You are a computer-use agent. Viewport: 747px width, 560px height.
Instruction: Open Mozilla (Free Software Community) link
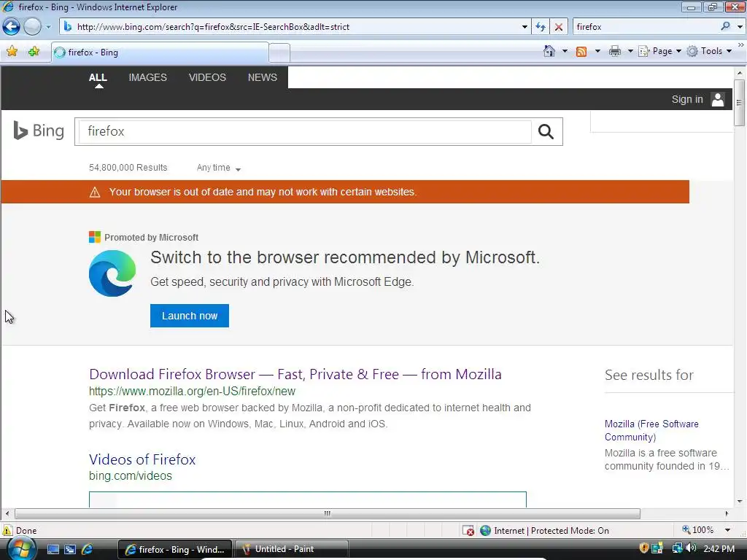click(651, 430)
